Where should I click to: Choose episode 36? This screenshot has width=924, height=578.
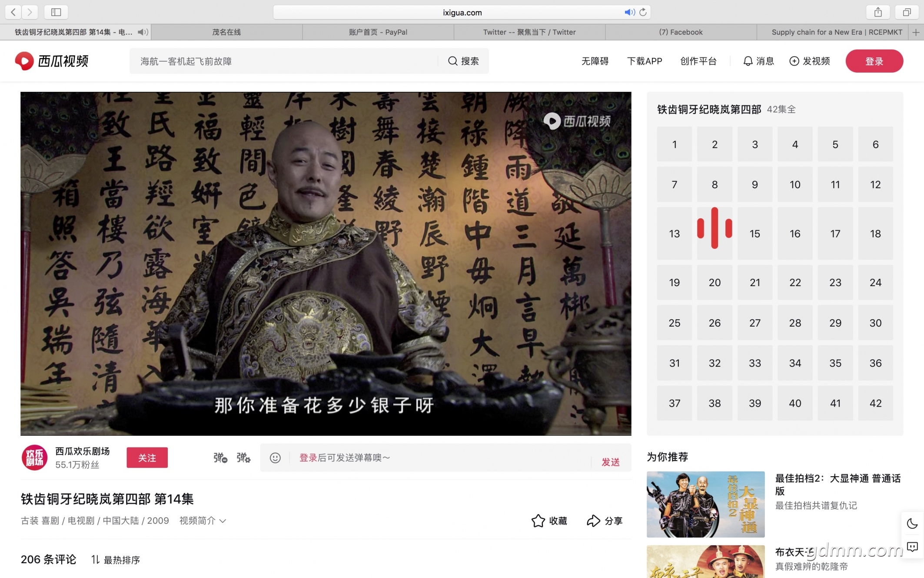tap(875, 363)
